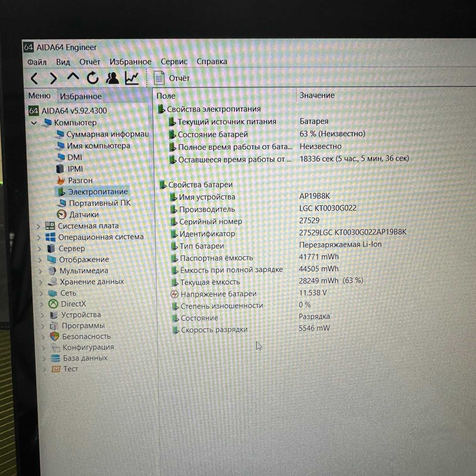Click the Мультимедиа speaker icon

(52, 271)
